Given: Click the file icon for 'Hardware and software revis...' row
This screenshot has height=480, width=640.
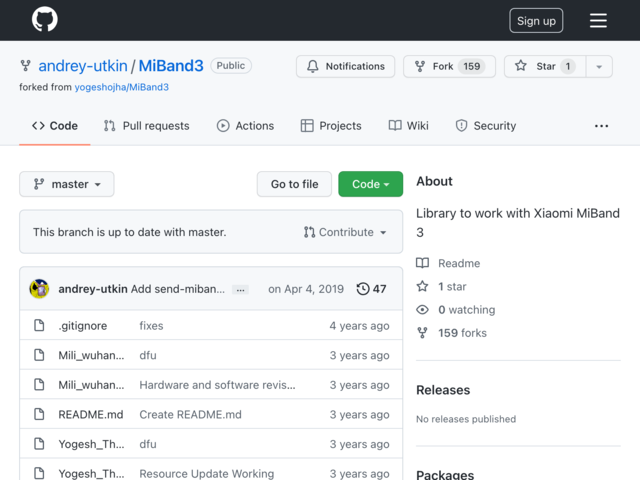Looking at the screenshot, I should tap(39, 384).
